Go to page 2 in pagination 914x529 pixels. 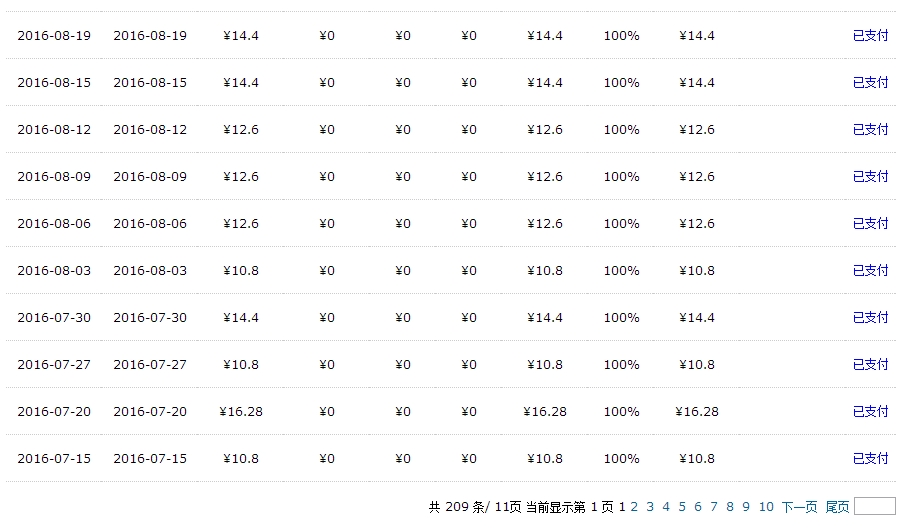pos(634,507)
